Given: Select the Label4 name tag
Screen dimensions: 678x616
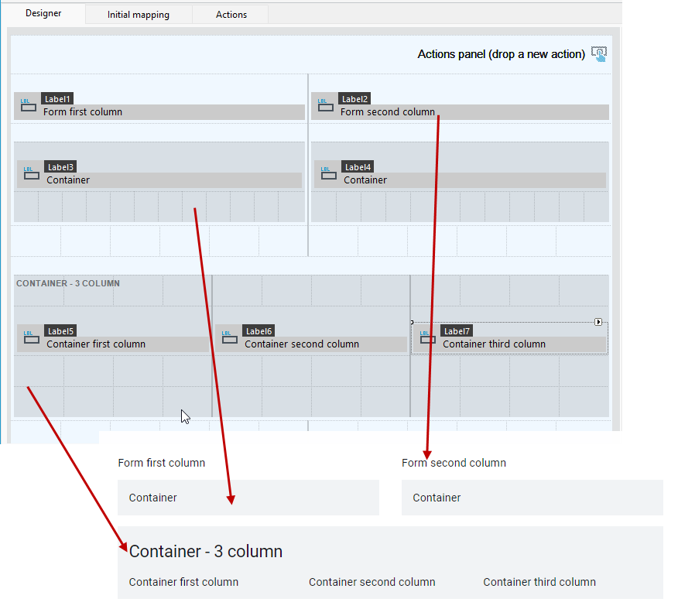Looking at the screenshot, I should coord(358,167).
